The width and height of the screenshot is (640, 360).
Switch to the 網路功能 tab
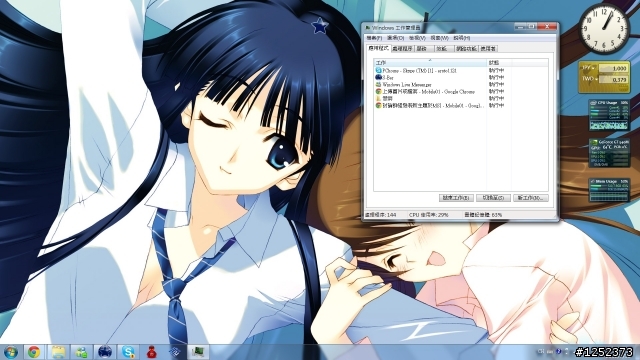(466, 49)
